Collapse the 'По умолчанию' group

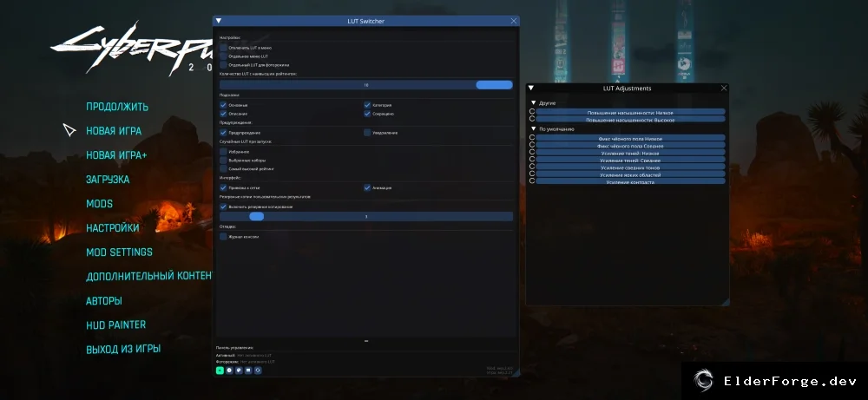534,129
